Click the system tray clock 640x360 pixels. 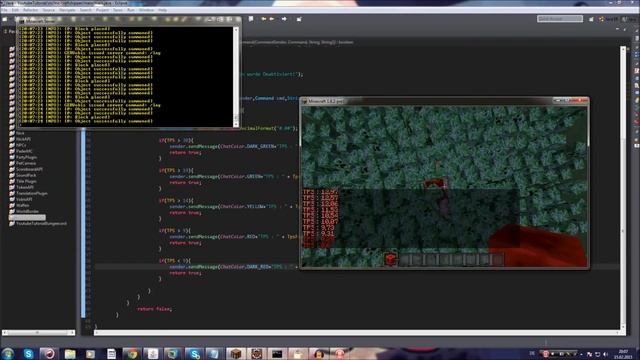click(623, 354)
